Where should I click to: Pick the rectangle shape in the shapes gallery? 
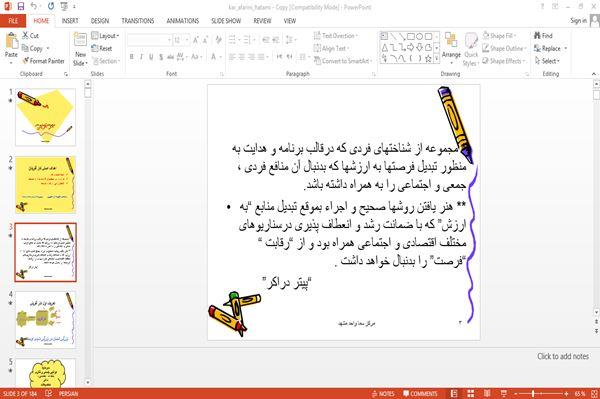click(x=411, y=36)
